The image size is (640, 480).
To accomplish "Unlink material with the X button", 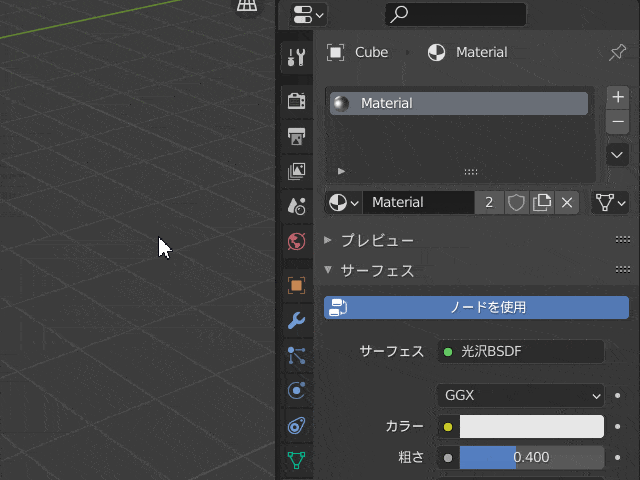I will [567, 202].
